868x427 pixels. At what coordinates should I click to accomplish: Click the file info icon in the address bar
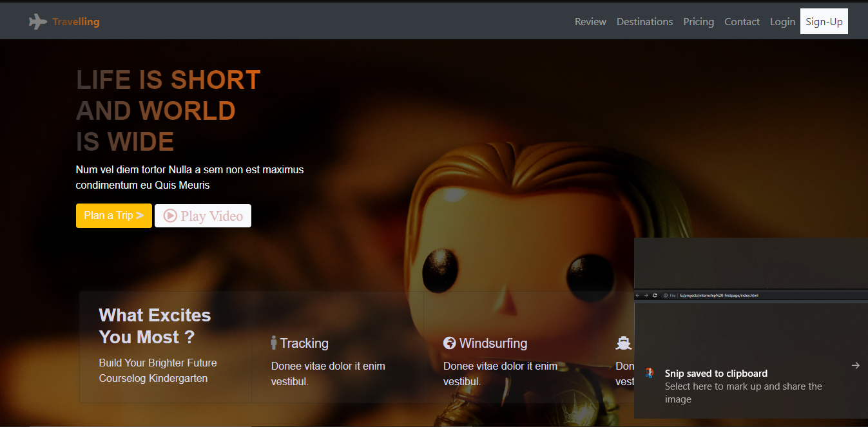(x=666, y=295)
